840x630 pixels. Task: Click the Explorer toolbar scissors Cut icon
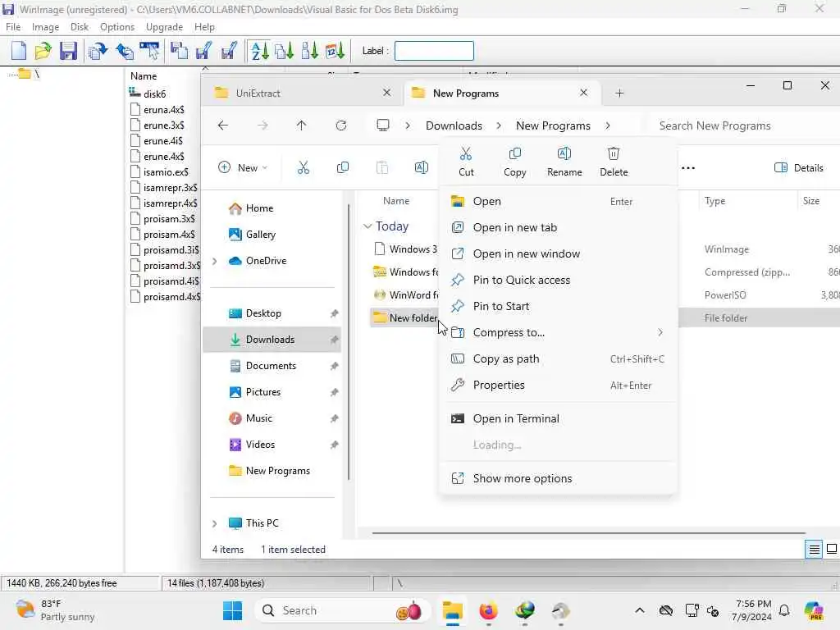pos(304,167)
